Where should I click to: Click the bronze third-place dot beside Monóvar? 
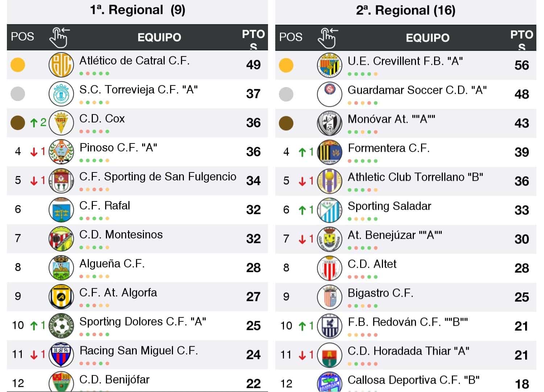[x=286, y=123]
